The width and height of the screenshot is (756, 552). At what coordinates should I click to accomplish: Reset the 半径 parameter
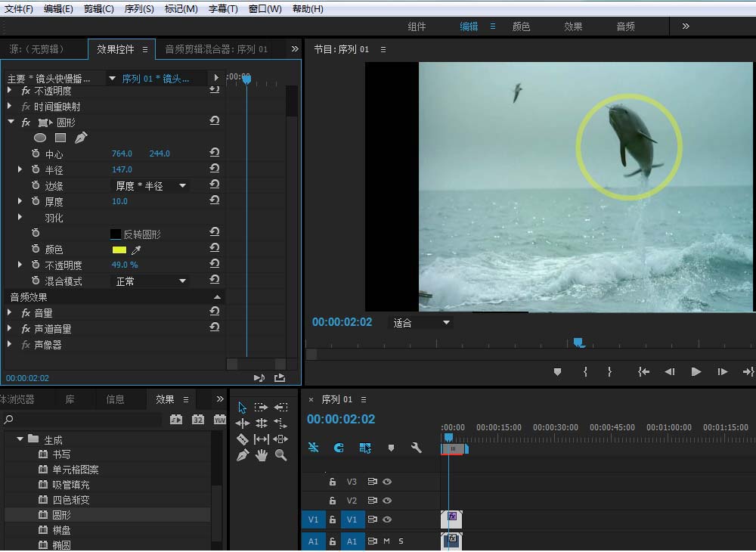(215, 169)
